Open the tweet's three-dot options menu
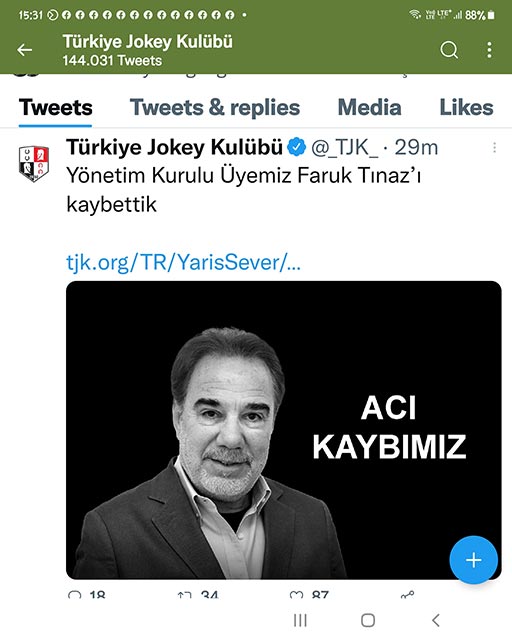 [x=494, y=147]
